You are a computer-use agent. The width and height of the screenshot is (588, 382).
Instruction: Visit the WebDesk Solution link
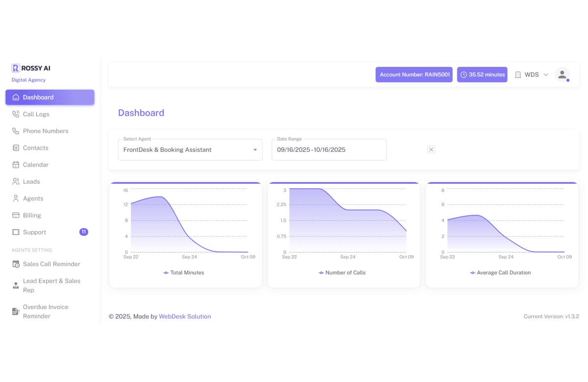tap(185, 316)
